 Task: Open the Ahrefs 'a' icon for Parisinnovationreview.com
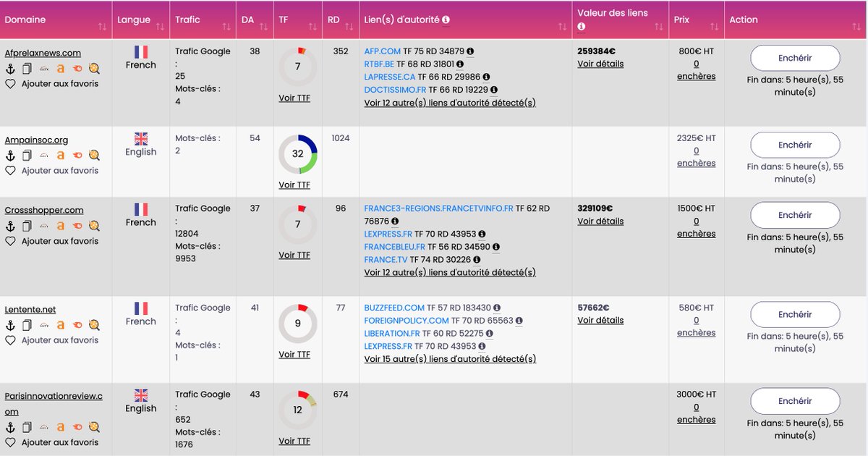pos(61,428)
